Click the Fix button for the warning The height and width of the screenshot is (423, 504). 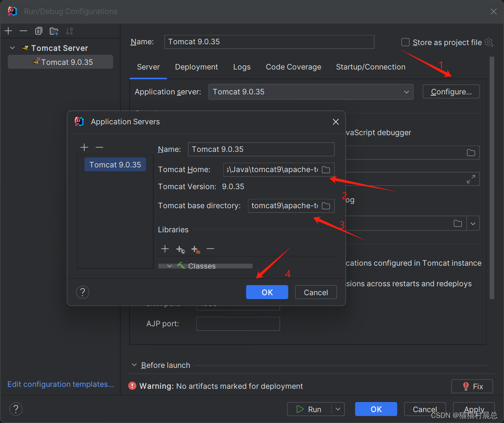click(472, 386)
